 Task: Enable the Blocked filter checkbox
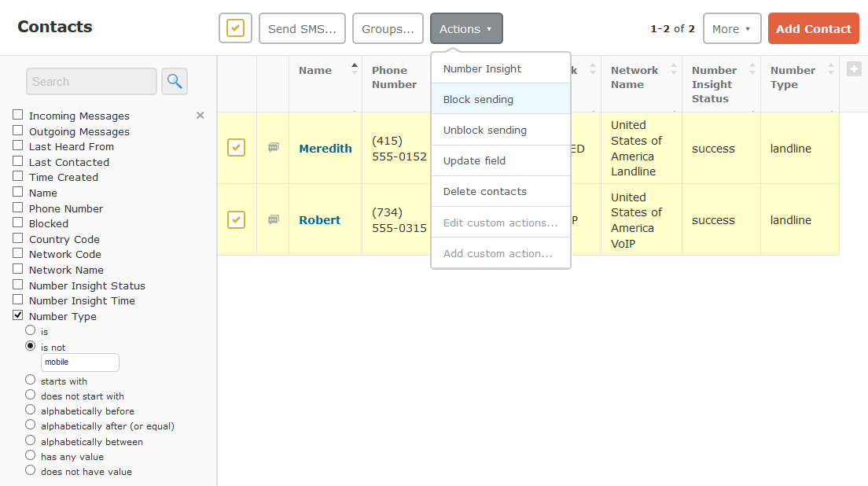pyautogui.click(x=18, y=223)
